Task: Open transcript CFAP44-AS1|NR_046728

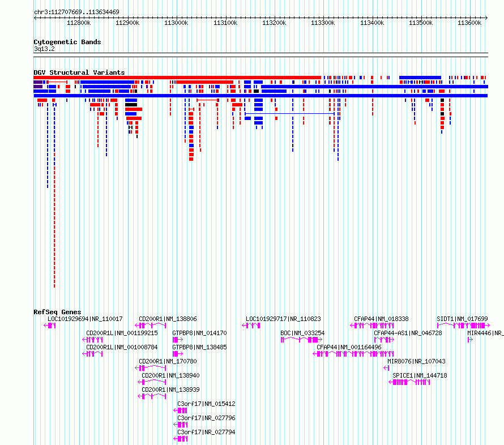Action: (408, 333)
